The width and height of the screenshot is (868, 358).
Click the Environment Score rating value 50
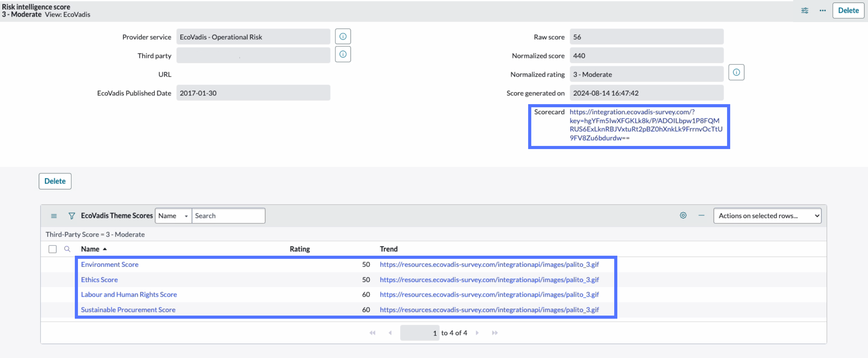click(366, 264)
